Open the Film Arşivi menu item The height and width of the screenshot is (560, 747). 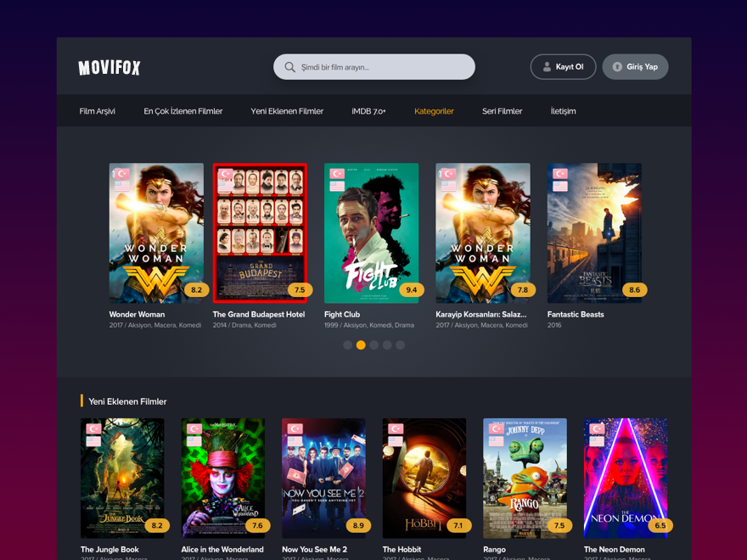(97, 111)
